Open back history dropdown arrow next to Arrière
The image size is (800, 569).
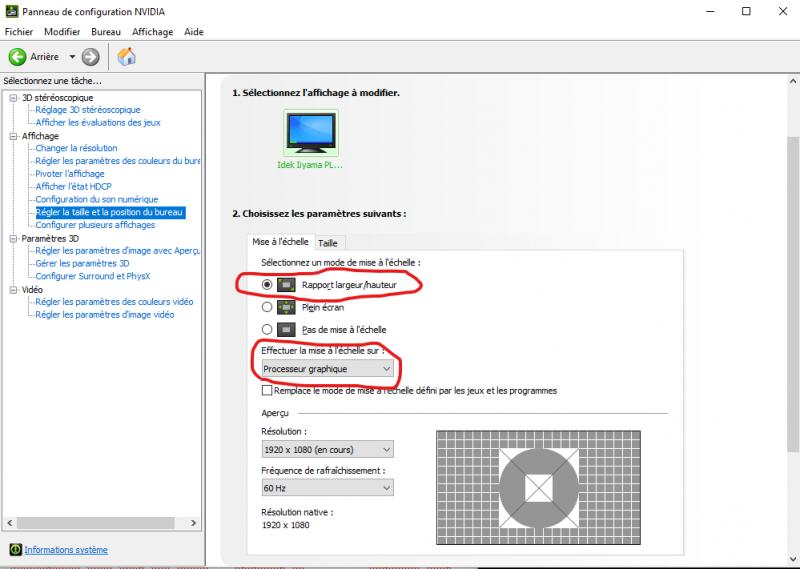[x=72, y=57]
